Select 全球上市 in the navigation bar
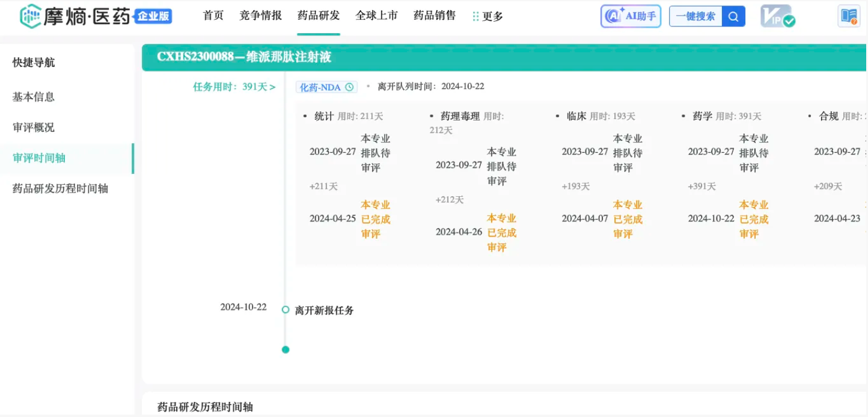The height and width of the screenshot is (417, 868). pos(376,16)
